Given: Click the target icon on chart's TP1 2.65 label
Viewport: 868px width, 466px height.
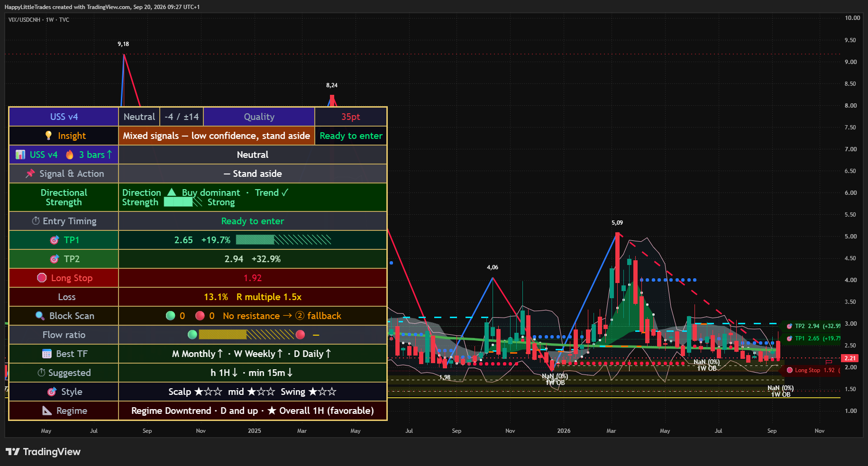Looking at the screenshot, I should pos(789,338).
